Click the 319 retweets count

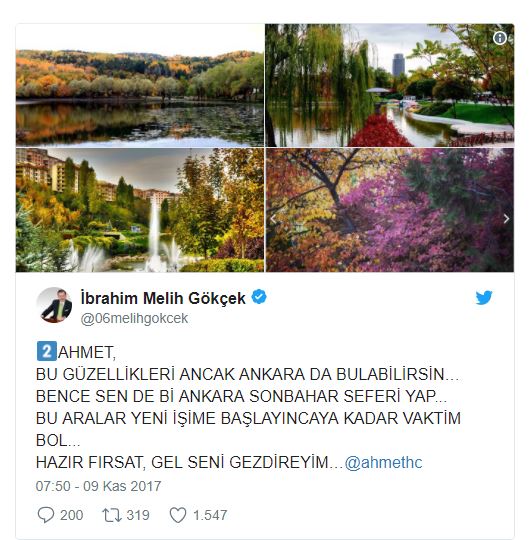138,516
